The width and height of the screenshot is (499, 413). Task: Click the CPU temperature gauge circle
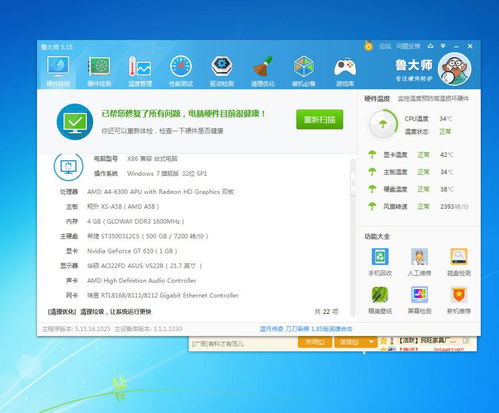pos(383,124)
